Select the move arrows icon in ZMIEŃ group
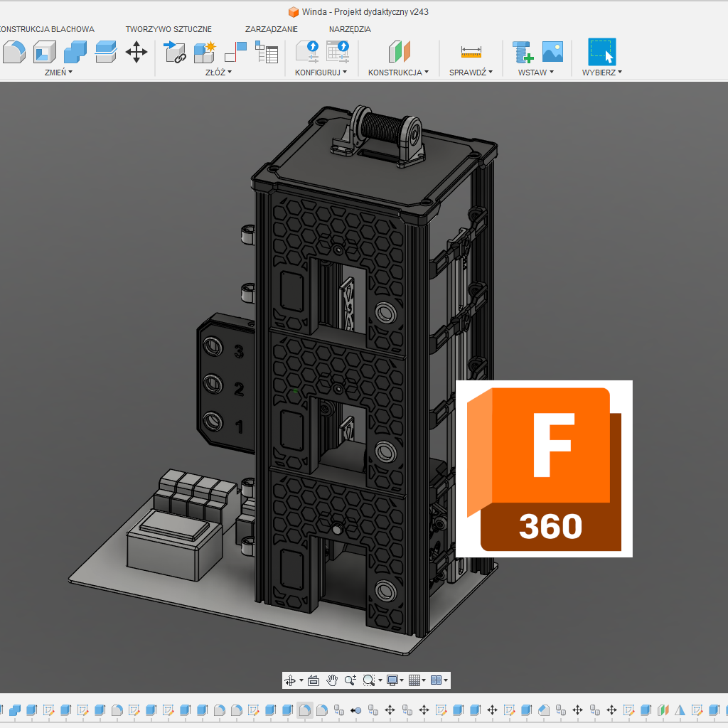Screen dimensions: 728x728 pos(136,51)
